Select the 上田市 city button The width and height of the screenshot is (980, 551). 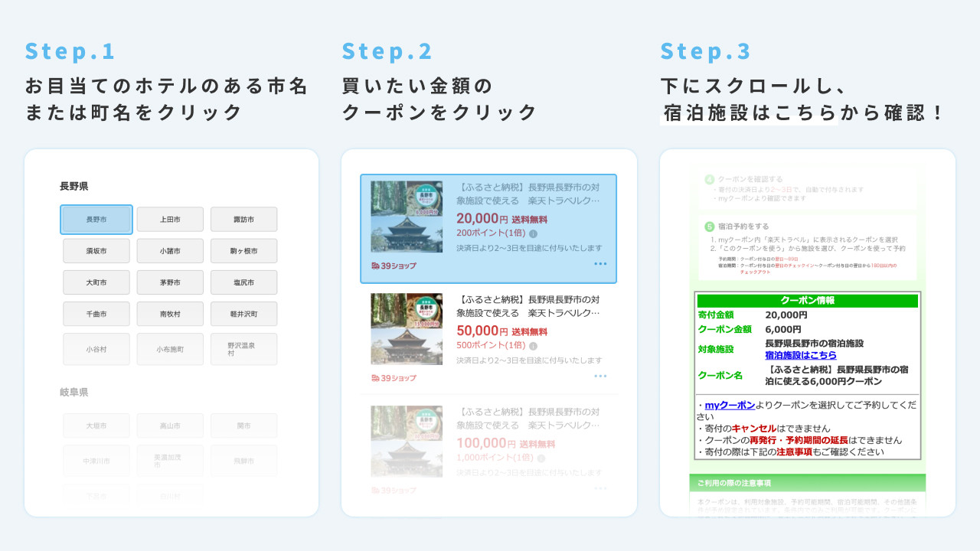point(169,219)
